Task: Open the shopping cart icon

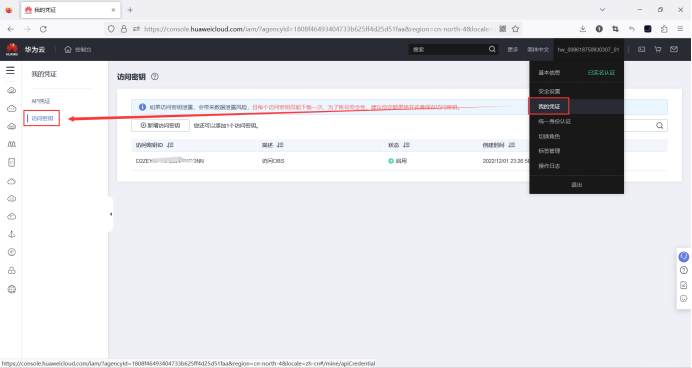Action: click(x=658, y=49)
